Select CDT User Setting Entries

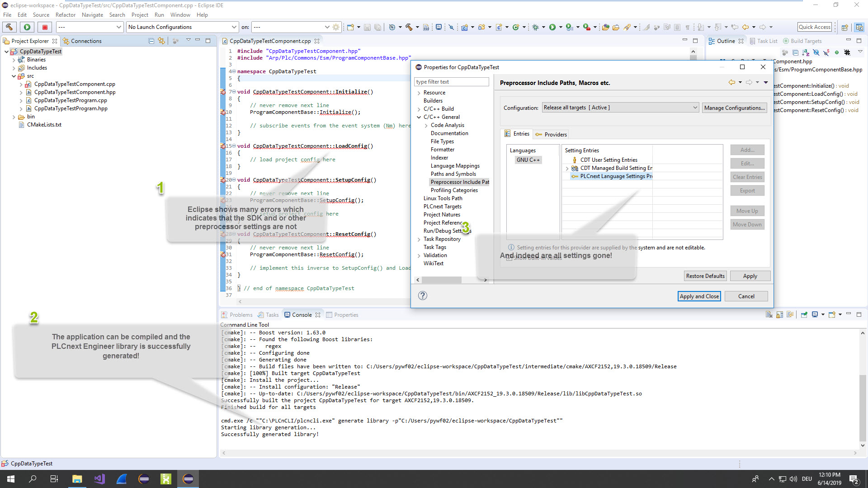(x=609, y=160)
